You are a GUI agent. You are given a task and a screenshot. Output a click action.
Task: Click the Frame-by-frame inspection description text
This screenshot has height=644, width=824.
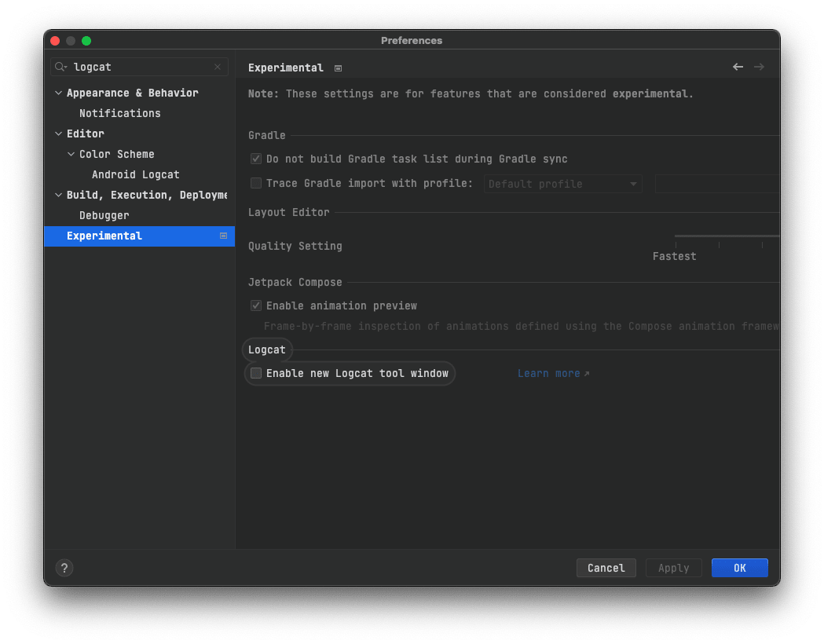point(522,326)
